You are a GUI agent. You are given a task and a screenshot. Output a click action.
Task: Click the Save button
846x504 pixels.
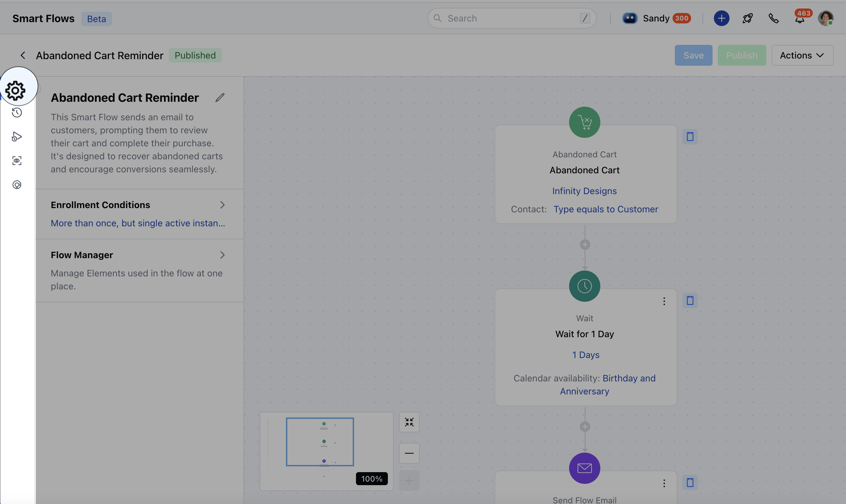pos(693,55)
